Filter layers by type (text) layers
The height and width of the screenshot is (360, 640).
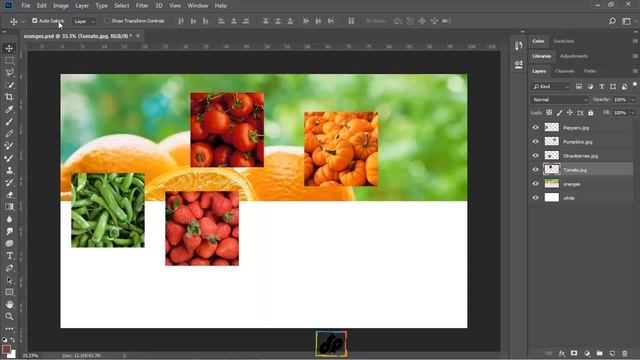[x=602, y=87]
